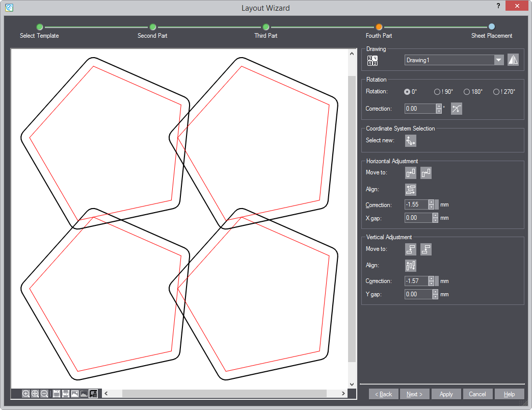The image size is (532, 410).
Task: Set rotation to 270°
Action: click(x=496, y=92)
